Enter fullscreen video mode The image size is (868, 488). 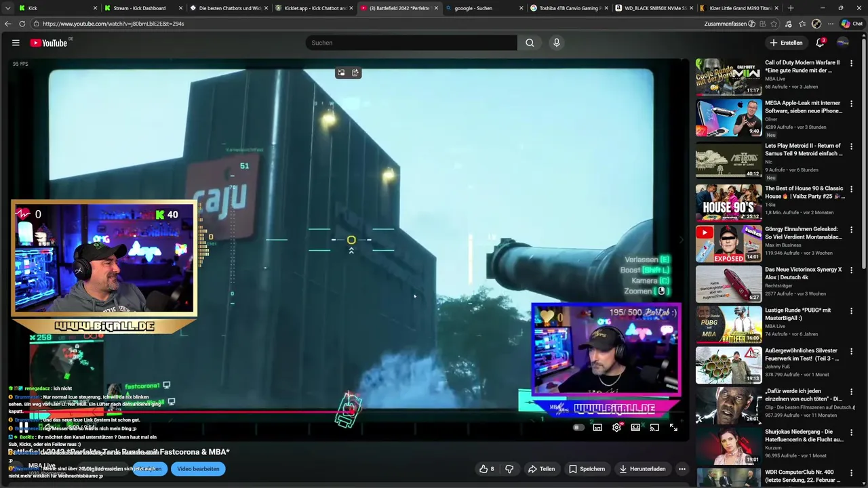[x=673, y=428]
